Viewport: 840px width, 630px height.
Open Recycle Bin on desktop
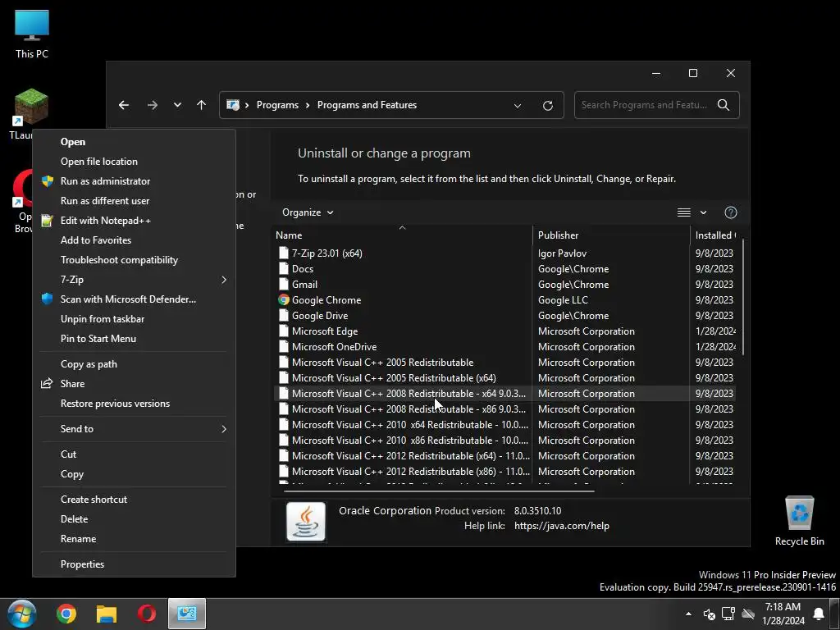[799, 520]
